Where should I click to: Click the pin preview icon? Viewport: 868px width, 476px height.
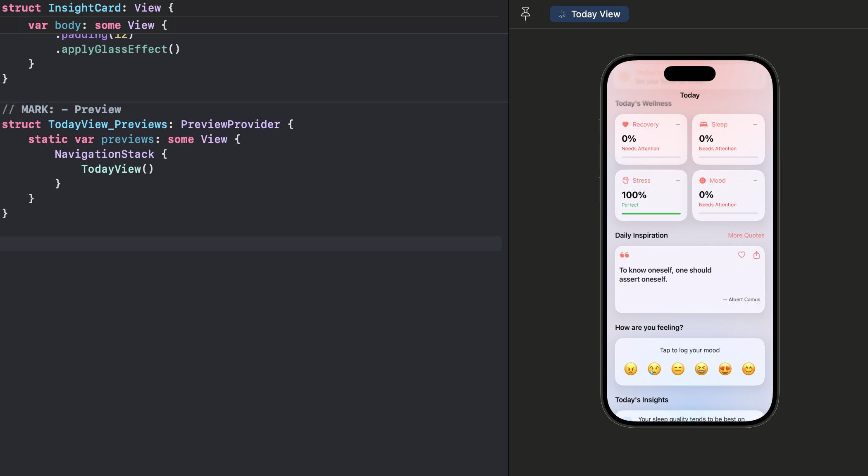[x=525, y=14]
